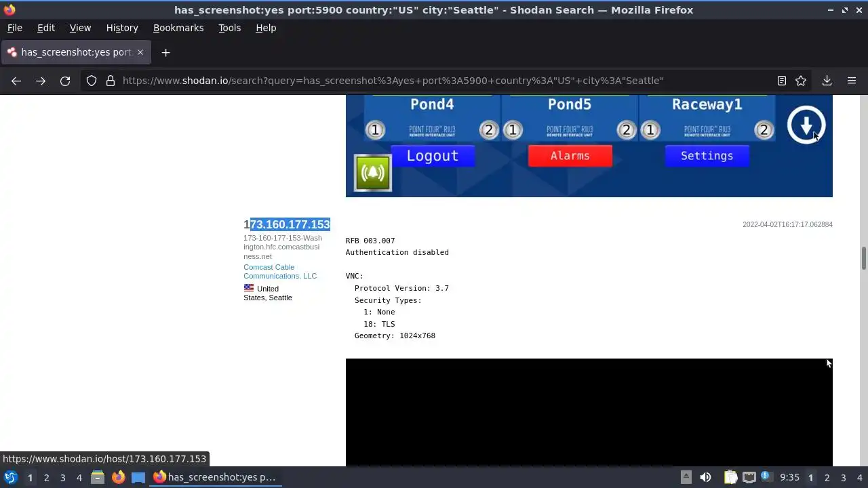The width and height of the screenshot is (868, 488).
Task: Go forward one page
Action: 41,81
